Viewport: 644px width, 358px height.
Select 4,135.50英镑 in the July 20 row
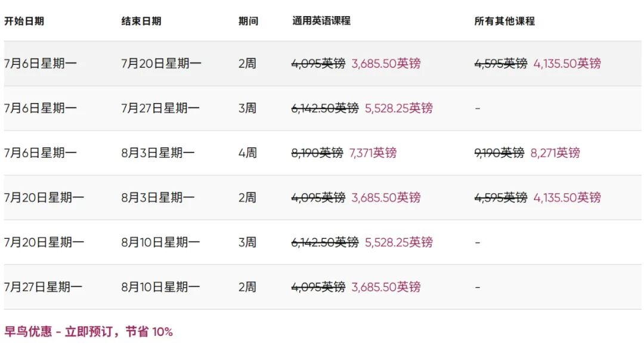[x=567, y=198]
